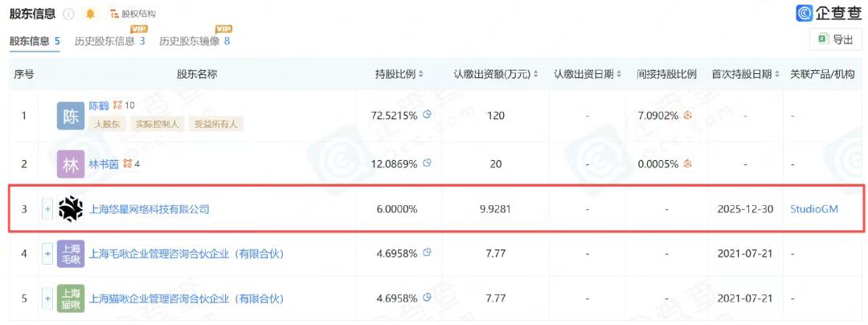This screenshot has width=868, height=325.
Task: Click the 上海悠星 company logo
Action: tap(71, 209)
